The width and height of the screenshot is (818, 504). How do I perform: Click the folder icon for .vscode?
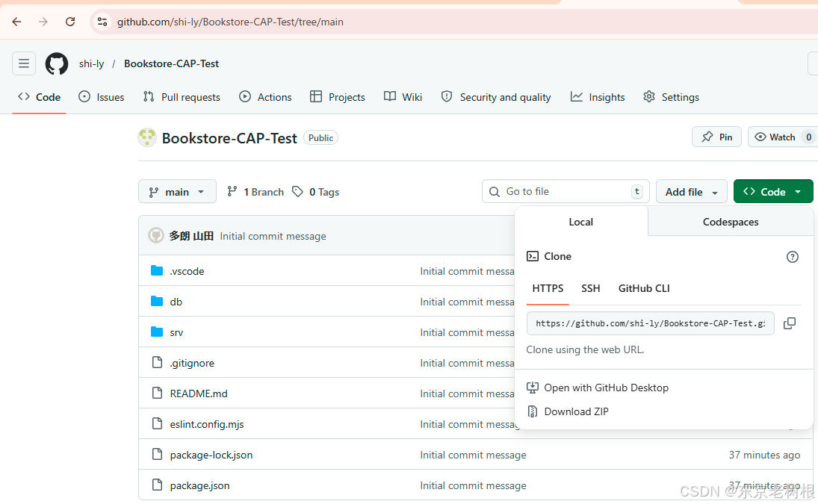click(x=157, y=270)
